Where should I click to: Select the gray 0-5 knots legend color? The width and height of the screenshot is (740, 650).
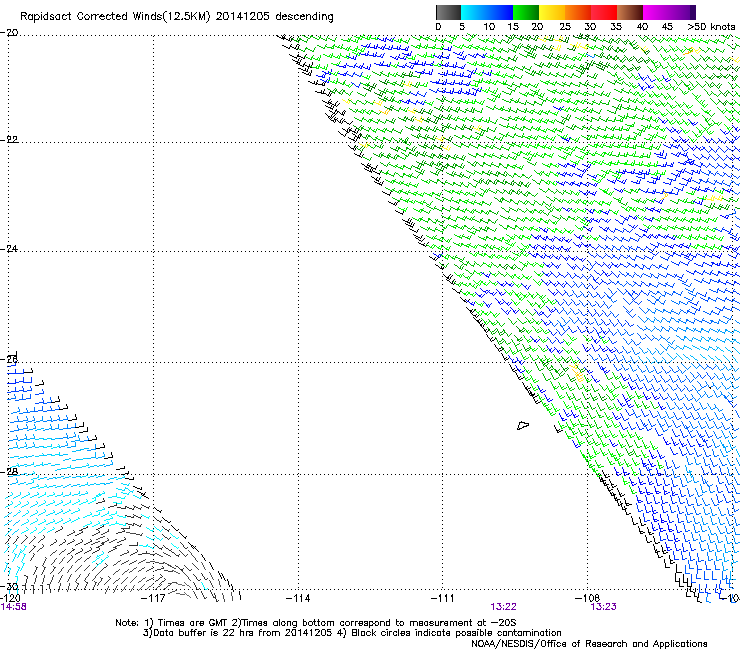(x=448, y=12)
